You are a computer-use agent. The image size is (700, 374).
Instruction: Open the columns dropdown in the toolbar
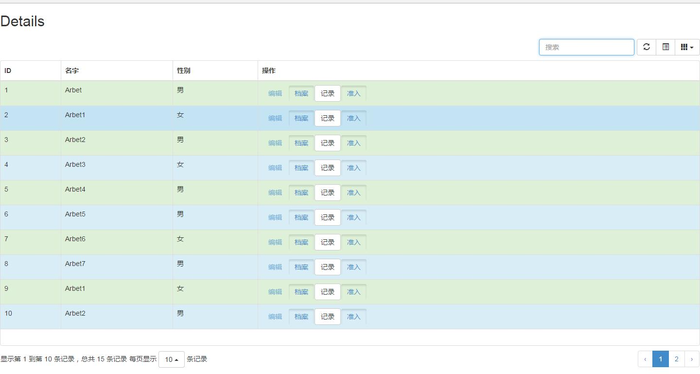pos(687,47)
